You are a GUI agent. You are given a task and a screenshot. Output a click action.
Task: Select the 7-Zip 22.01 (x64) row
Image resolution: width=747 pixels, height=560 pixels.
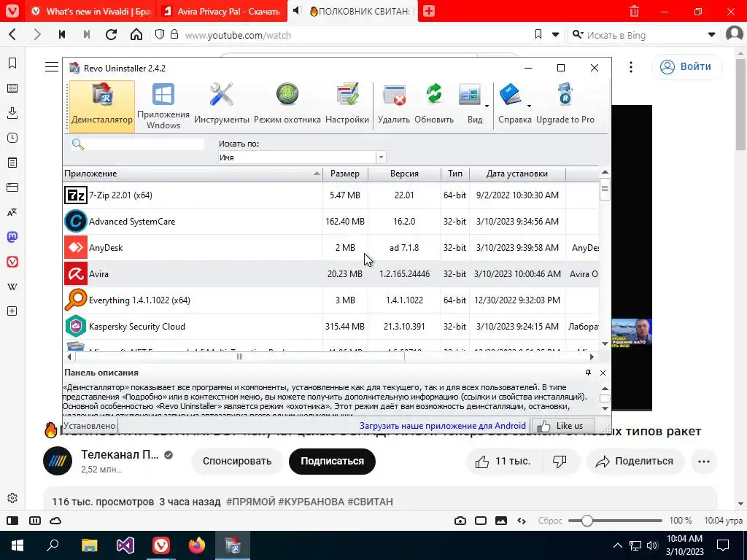(330, 195)
